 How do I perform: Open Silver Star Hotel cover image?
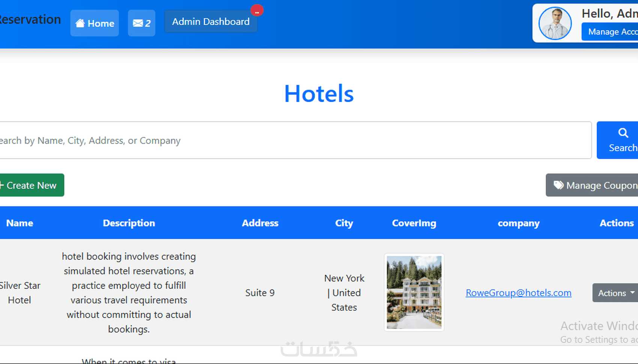point(414,292)
